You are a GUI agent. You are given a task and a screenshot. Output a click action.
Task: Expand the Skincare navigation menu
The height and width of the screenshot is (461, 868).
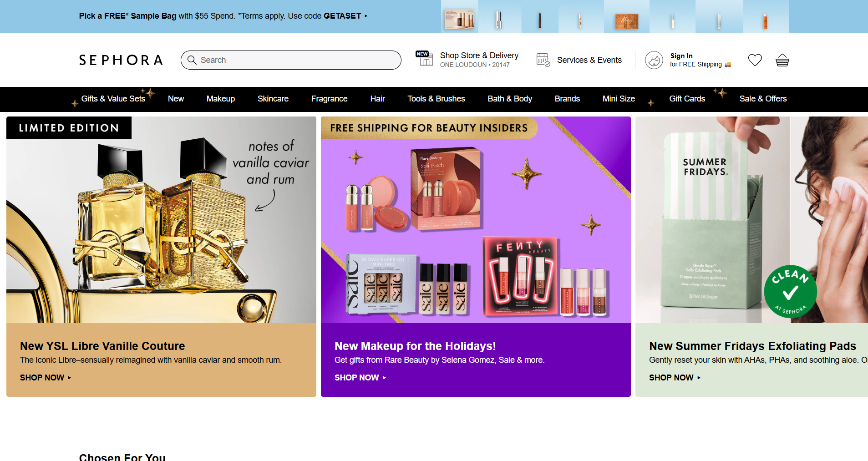[273, 99]
